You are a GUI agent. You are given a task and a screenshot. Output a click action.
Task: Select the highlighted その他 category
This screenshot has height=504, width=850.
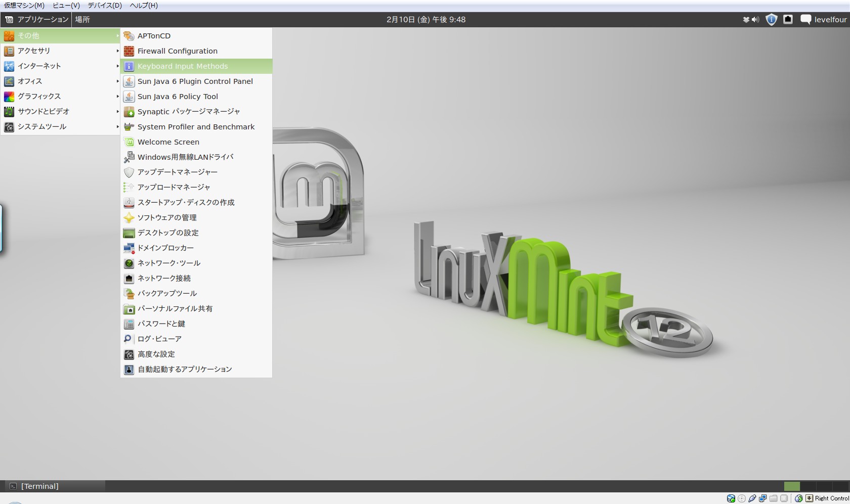tap(61, 36)
